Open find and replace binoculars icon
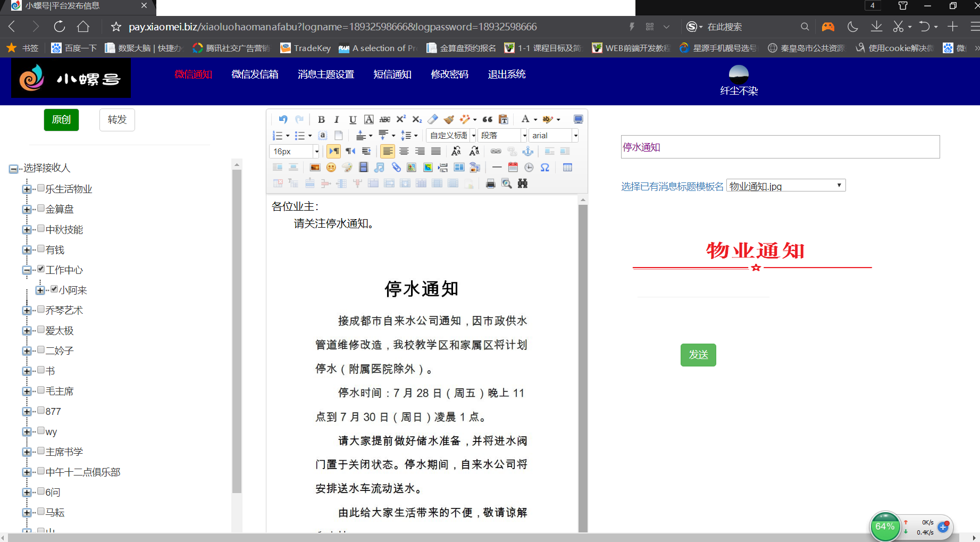This screenshot has width=980, height=542. [523, 184]
